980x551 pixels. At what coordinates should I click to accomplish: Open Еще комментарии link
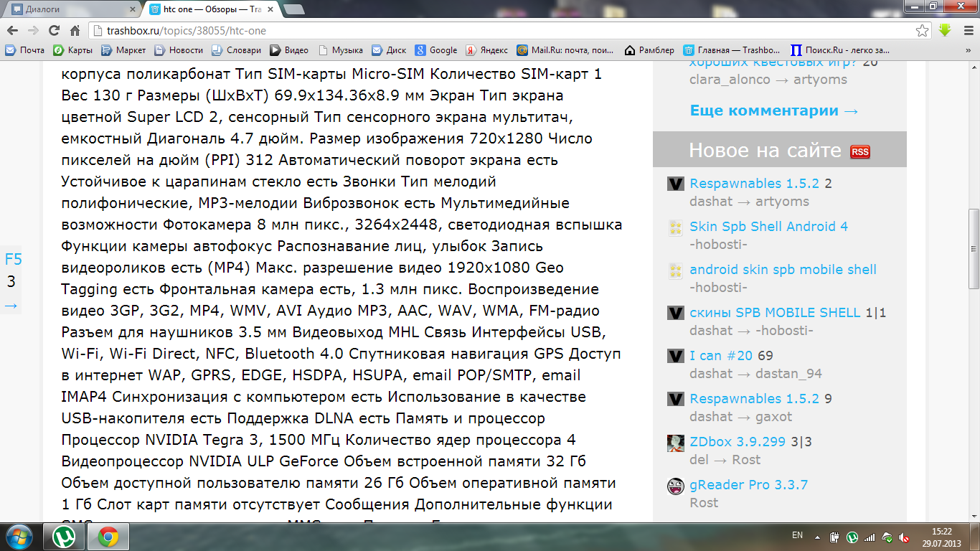774,110
